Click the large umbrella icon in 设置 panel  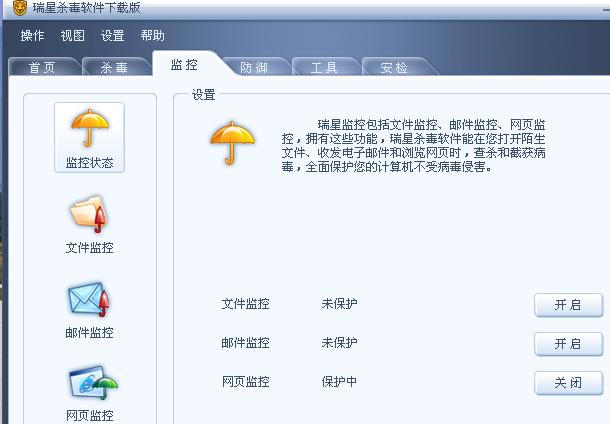(232, 143)
